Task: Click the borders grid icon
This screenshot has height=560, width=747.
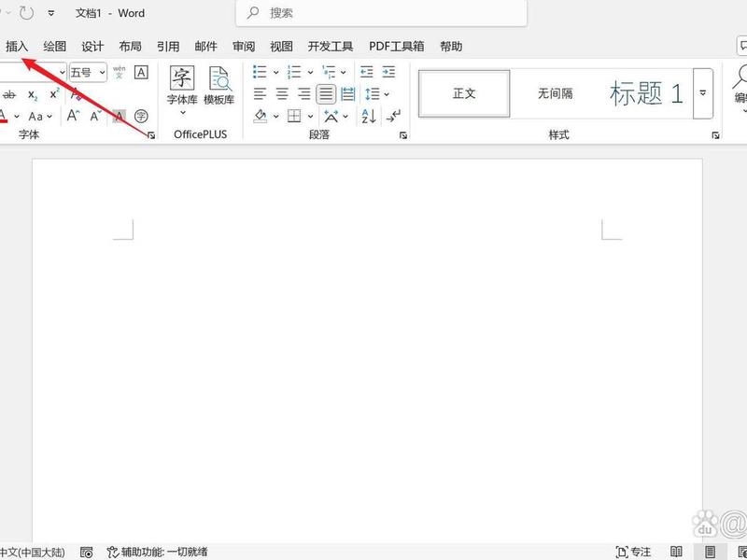Action: coord(294,116)
